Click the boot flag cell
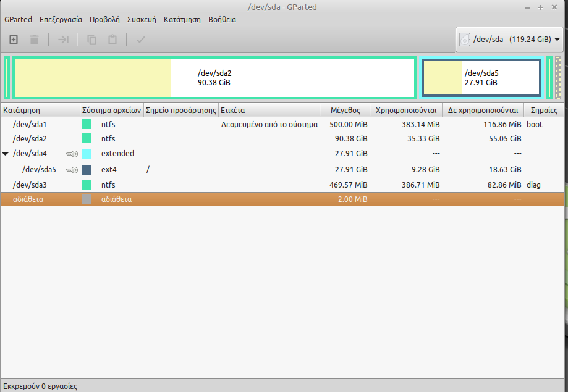 click(x=534, y=125)
